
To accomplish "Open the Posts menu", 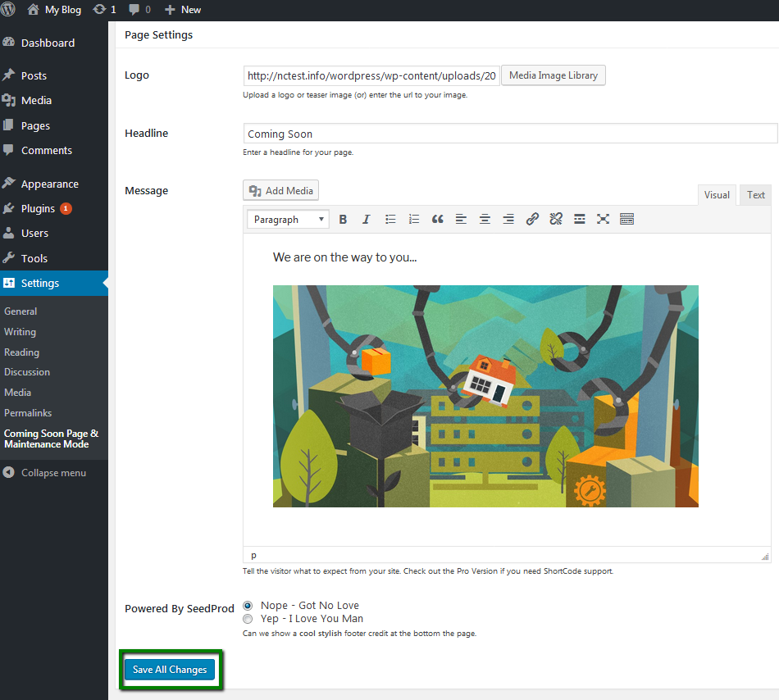I will click(x=53, y=75).
